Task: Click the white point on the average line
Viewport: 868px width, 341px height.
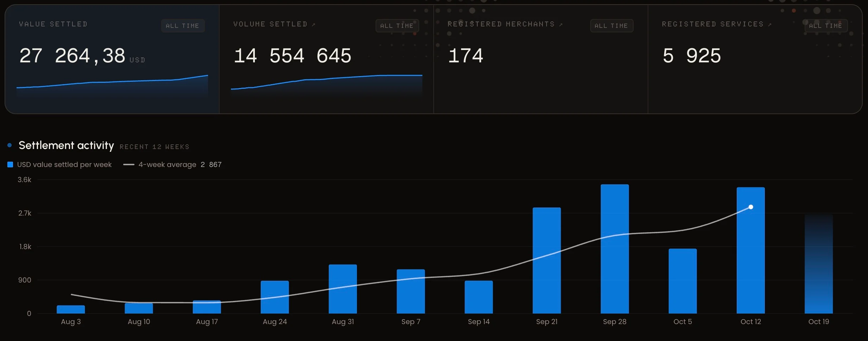Action: pyautogui.click(x=751, y=207)
